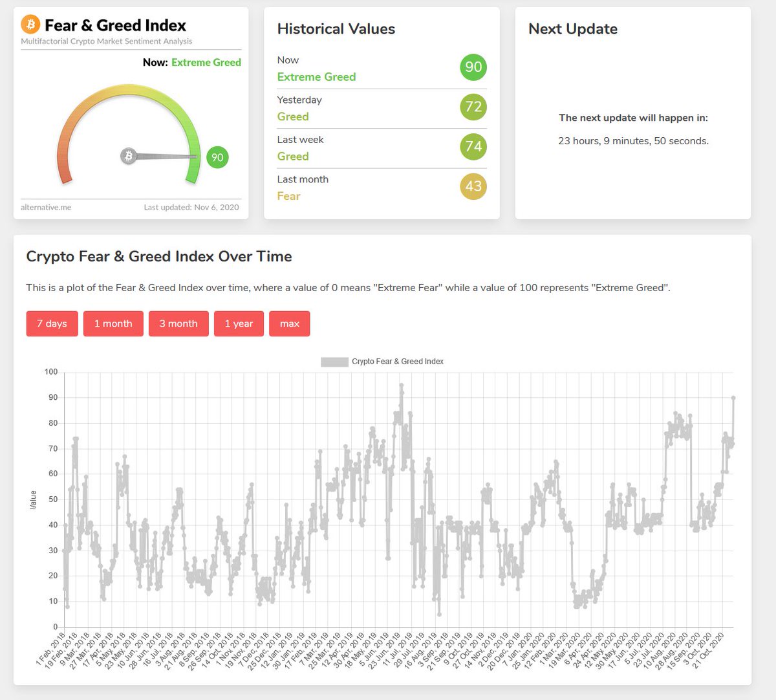Click the Last updated Nov 6 2020 text
The height and width of the screenshot is (700, 776).
pyautogui.click(x=192, y=207)
